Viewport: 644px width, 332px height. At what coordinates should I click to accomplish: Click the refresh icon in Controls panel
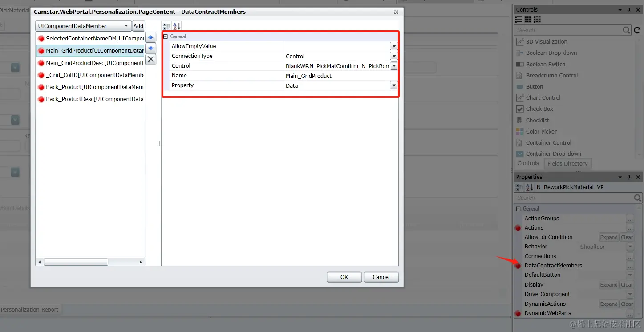[637, 30]
